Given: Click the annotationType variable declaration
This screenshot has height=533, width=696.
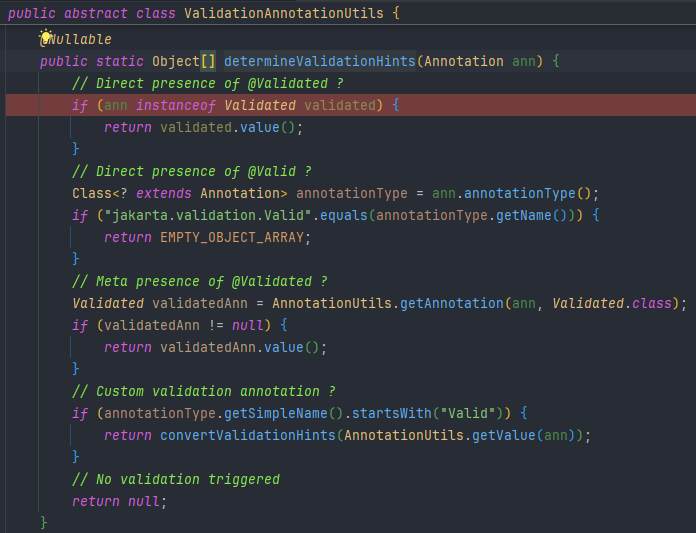Looking at the screenshot, I should click(x=352, y=193).
